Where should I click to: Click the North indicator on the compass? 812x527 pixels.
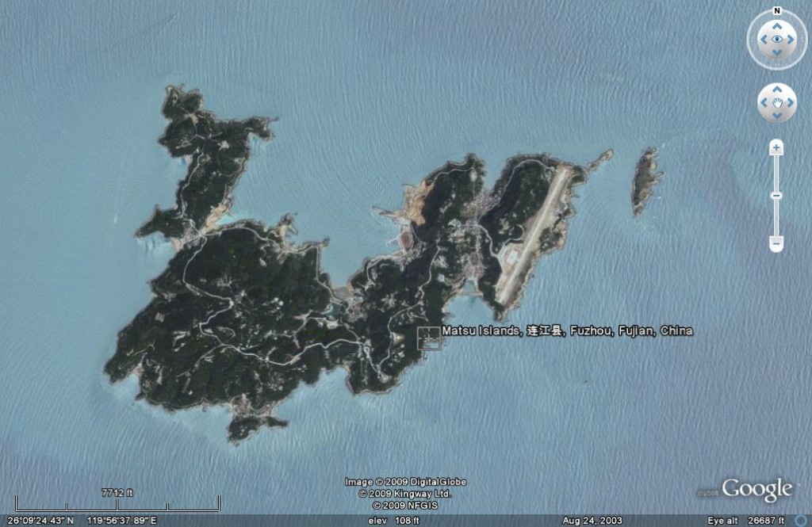pyautogui.click(x=776, y=11)
